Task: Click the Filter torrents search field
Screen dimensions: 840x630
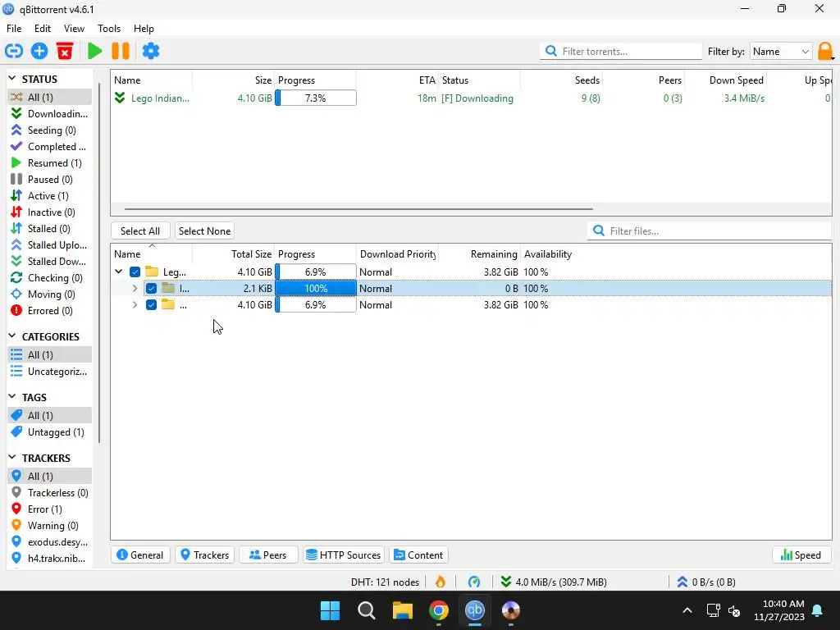Action: pyautogui.click(x=620, y=52)
